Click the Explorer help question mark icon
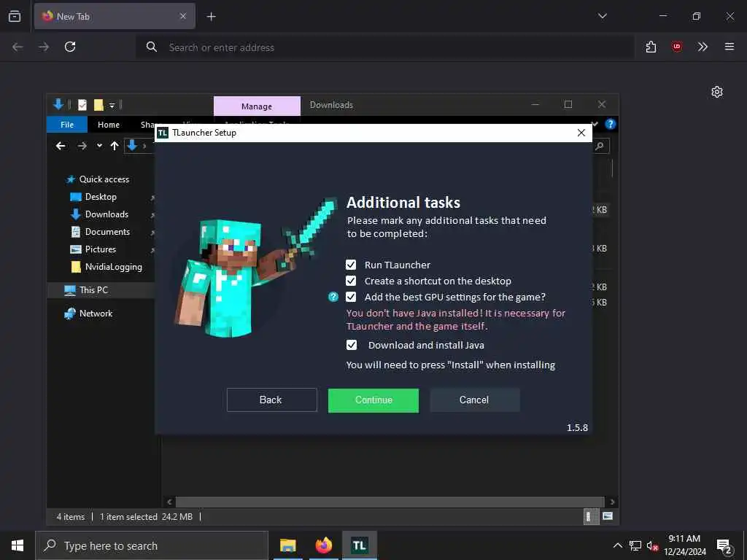This screenshot has height=560, width=747. 611,124
